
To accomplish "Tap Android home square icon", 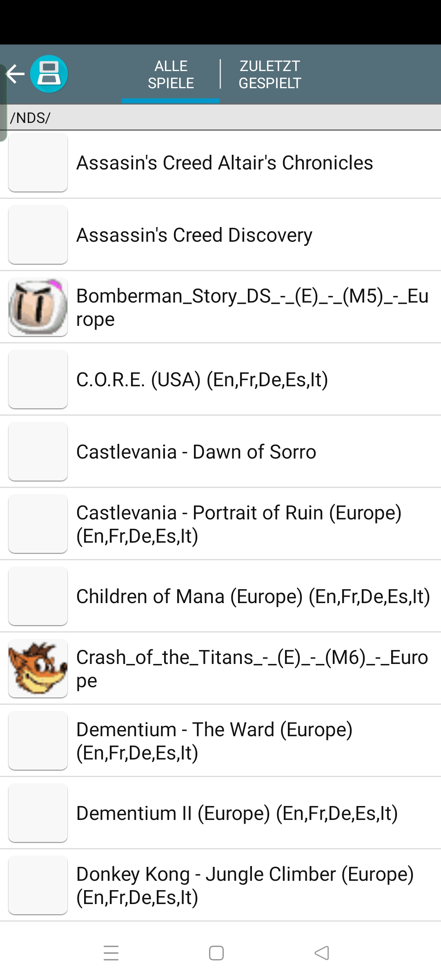I will pyautogui.click(x=216, y=953).
